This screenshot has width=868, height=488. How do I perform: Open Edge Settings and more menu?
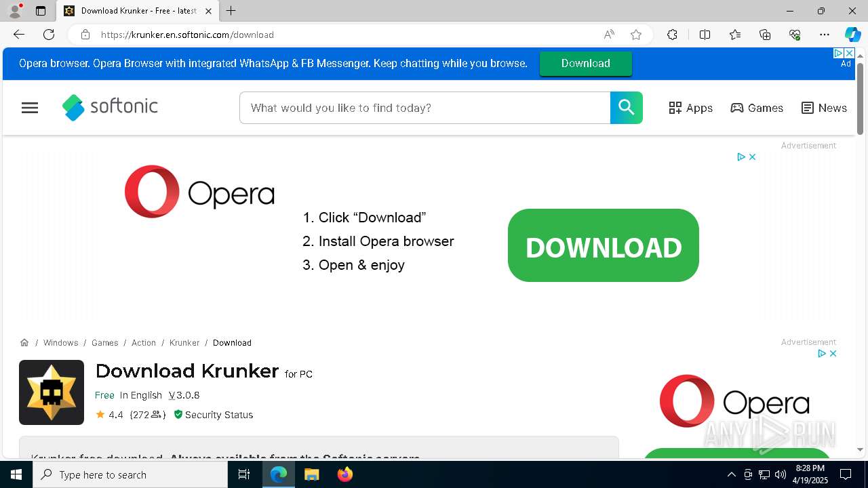point(825,35)
